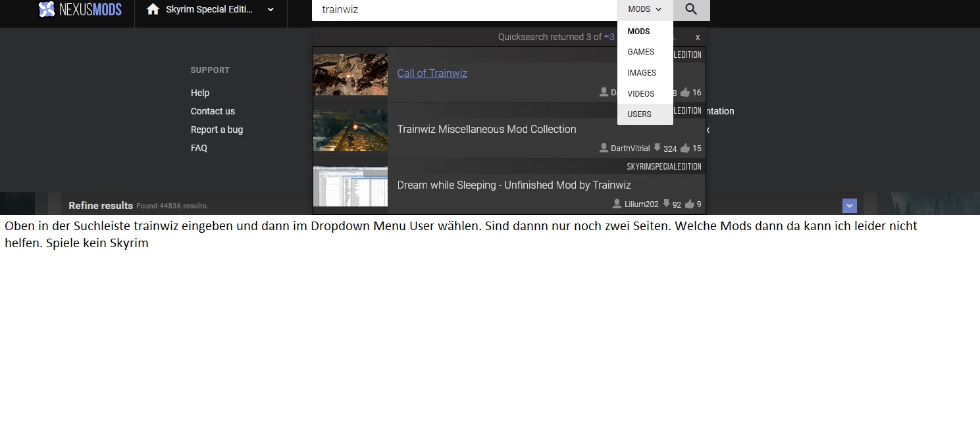Open the MODS search category dropdown
Image resolution: width=980 pixels, height=426 pixels.
click(644, 9)
